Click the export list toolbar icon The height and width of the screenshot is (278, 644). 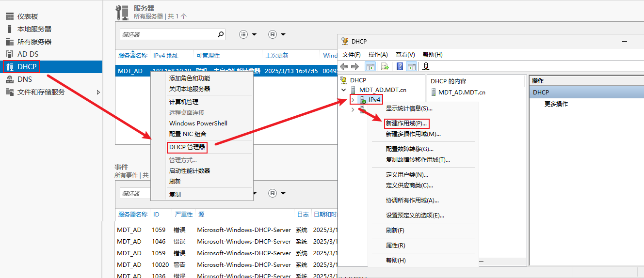click(x=385, y=66)
